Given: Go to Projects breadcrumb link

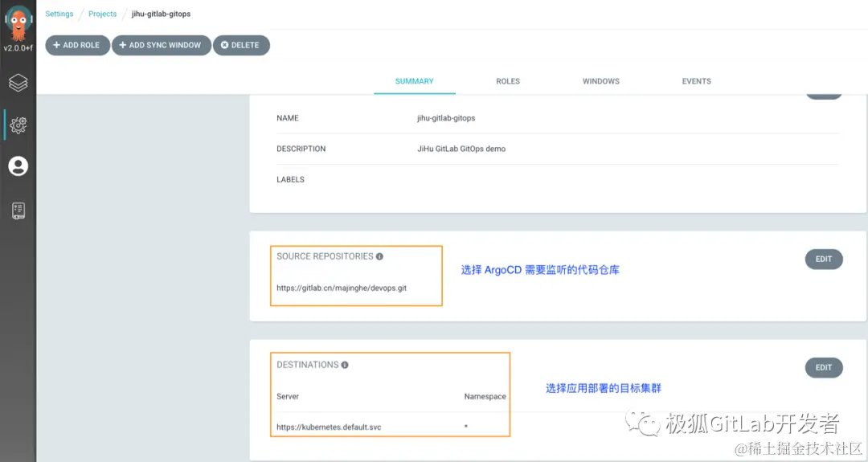Looking at the screenshot, I should point(102,14).
